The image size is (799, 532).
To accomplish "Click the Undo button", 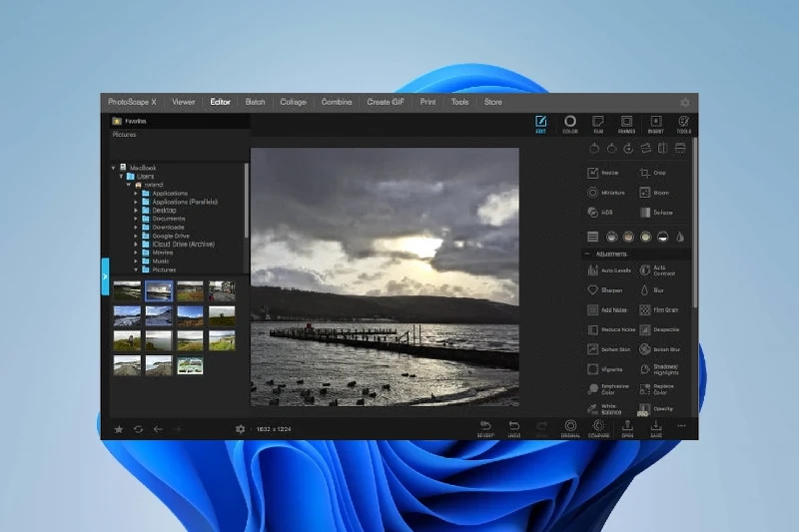I will pos(514,428).
